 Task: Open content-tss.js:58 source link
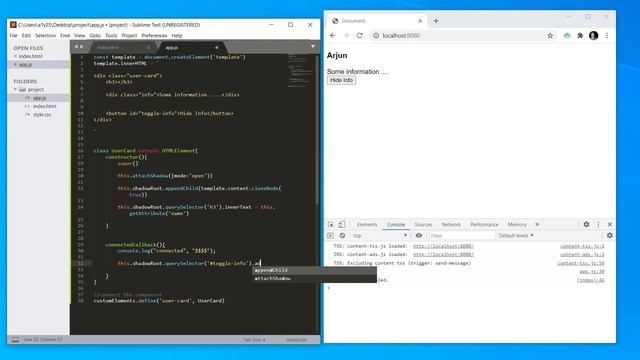pyautogui.click(x=581, y=263)
